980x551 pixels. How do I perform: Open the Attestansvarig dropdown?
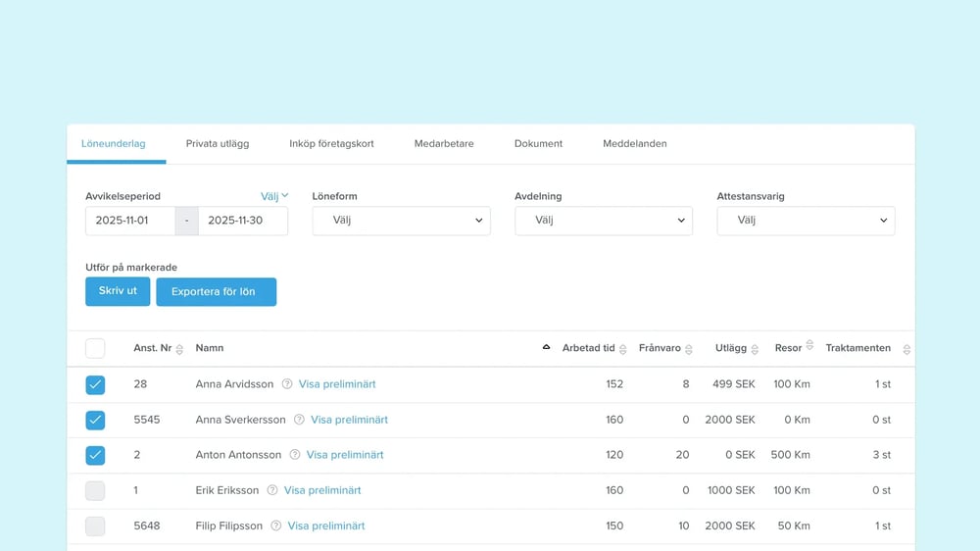tap(806, 221)
